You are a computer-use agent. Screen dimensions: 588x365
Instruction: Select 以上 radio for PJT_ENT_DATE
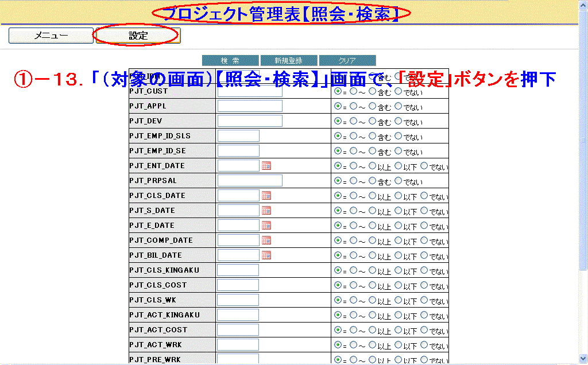[x=372, y=166]
